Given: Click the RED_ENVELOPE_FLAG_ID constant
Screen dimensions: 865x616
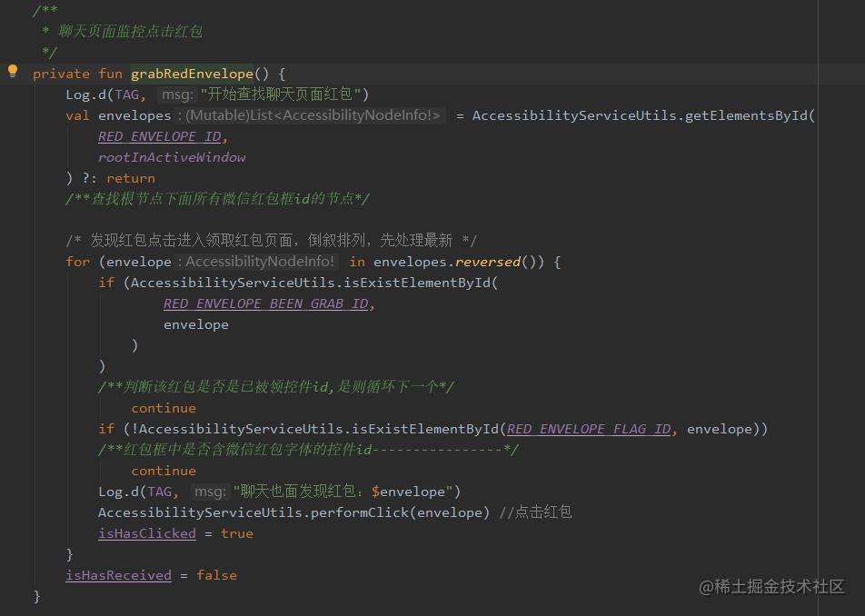Looking at the screenshot, I should pos(589,429).
